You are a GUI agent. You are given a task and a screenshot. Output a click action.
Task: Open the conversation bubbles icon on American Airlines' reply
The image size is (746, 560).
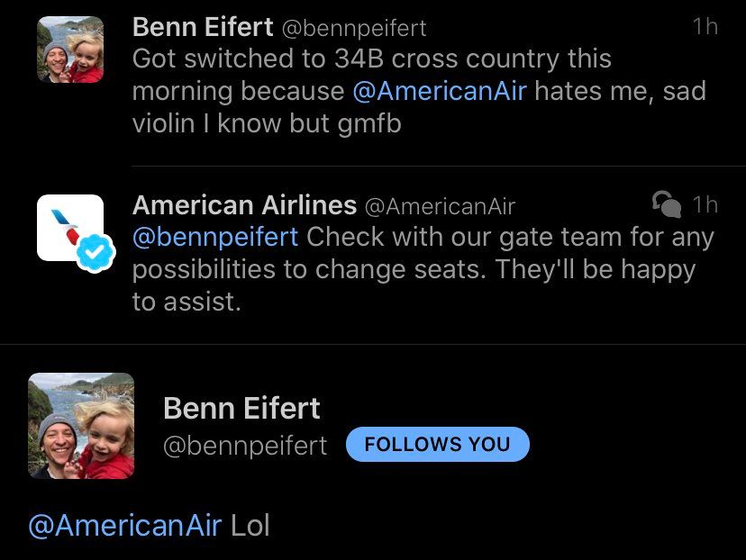tap(666, 205)
